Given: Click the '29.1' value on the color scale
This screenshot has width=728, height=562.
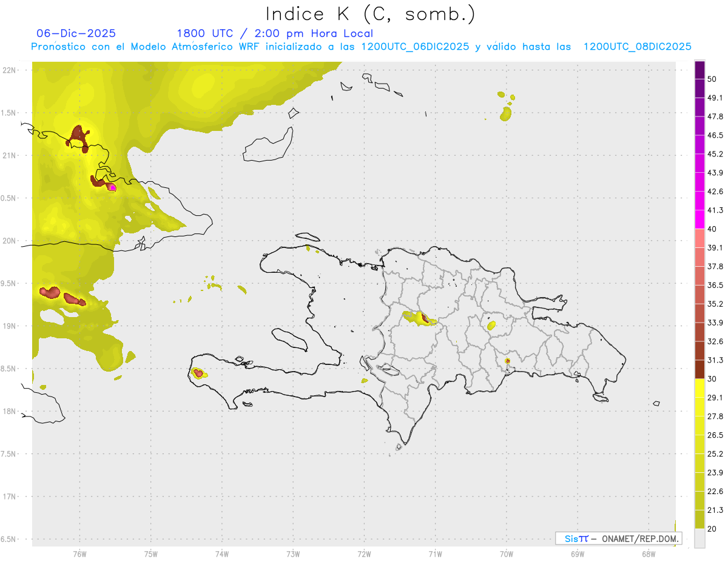Looking at the screenshot, I should pos(715,398).
